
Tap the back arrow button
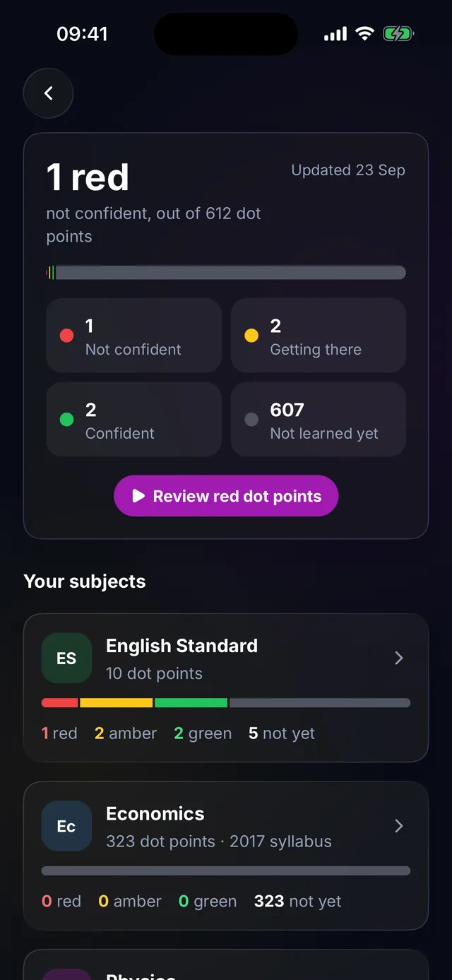point(48,93)
